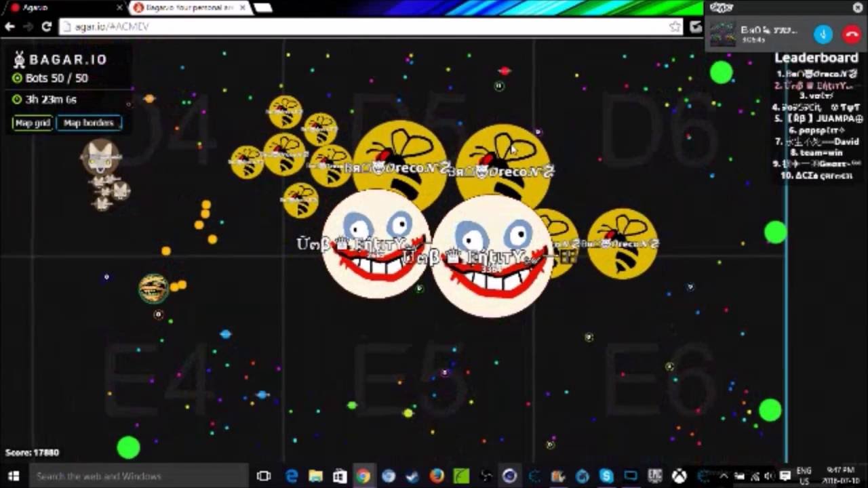Click the Bagar.io rabbit logo
Screen dimensions: 868x488
coord(19,59)
